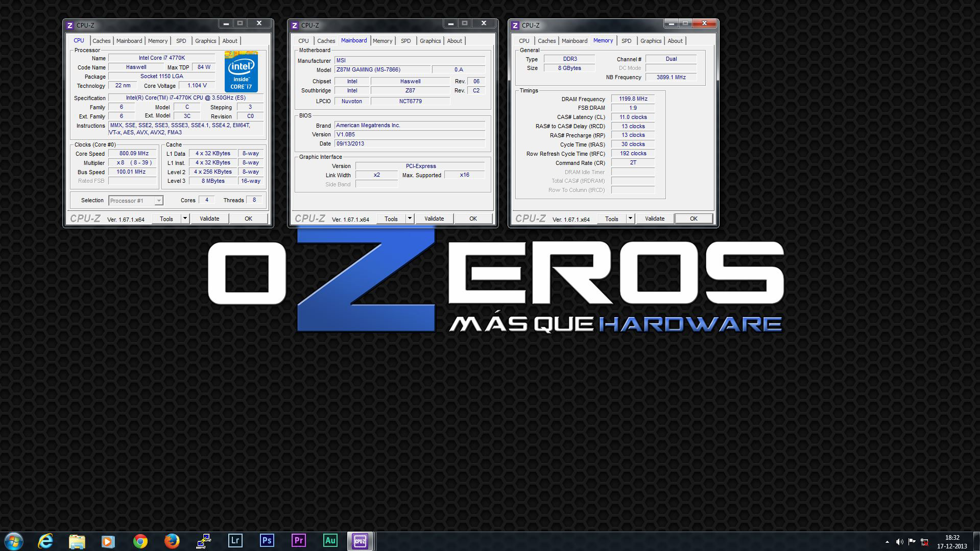980x551 pixels.
Task: Click the Row Refresh 192 clocks value
Action: click(633, 154)
